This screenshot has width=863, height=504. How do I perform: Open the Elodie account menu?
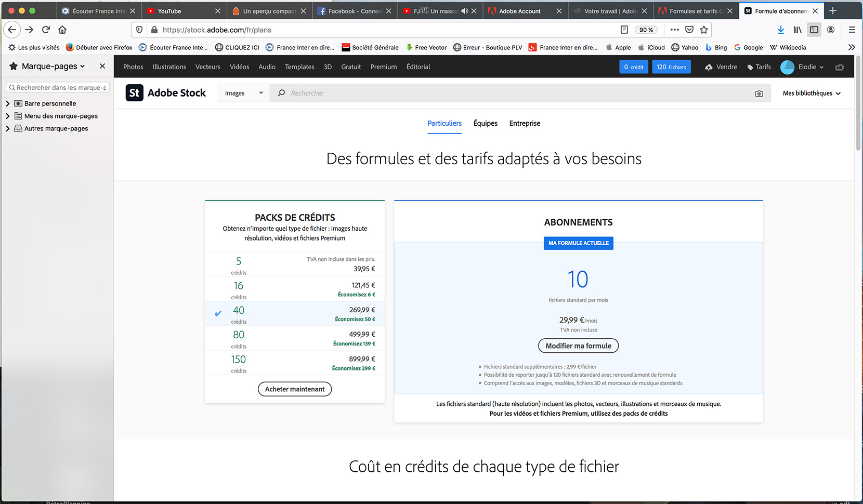(802, 67)
